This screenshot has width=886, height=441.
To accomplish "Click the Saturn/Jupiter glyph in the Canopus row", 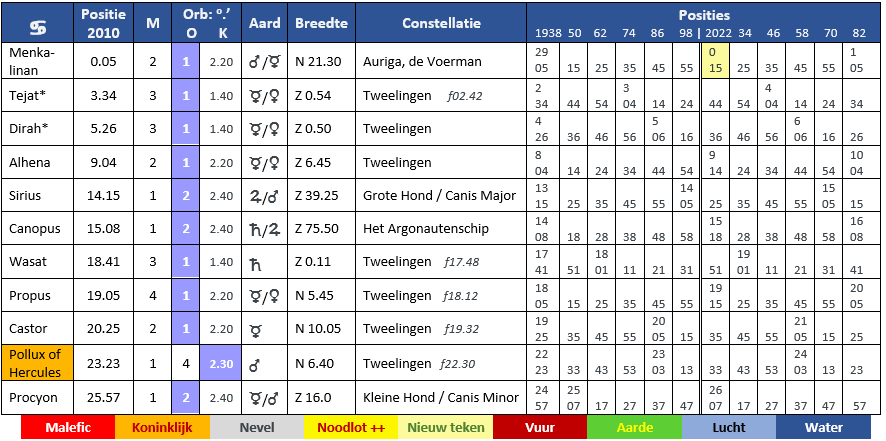I will [264, 229].
